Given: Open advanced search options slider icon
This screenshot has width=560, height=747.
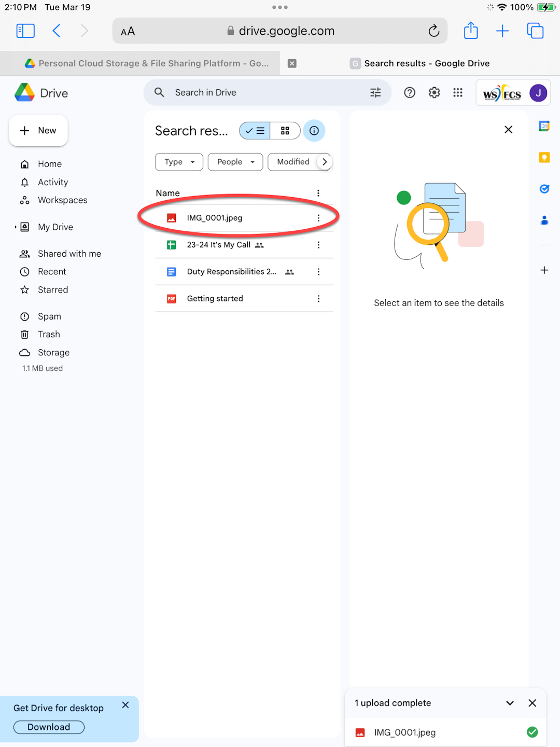Looking at the screenshot, I should coord(375,92).
